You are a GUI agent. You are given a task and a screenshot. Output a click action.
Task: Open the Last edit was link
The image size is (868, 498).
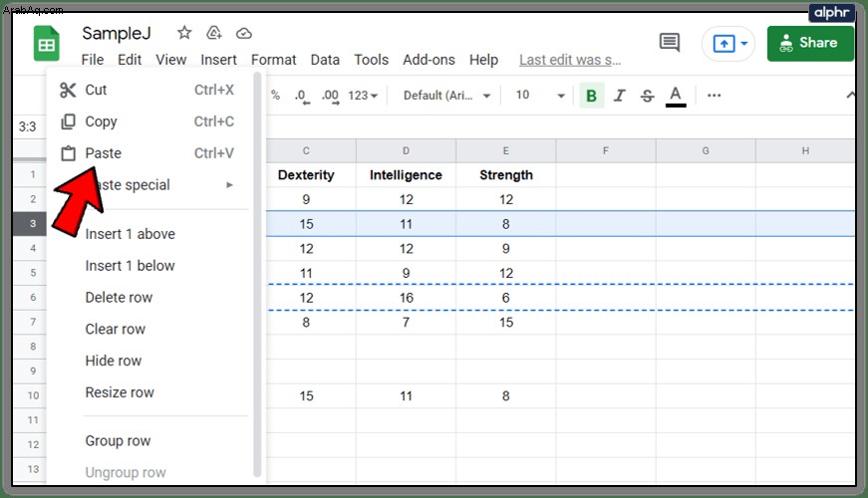[570, 60]
